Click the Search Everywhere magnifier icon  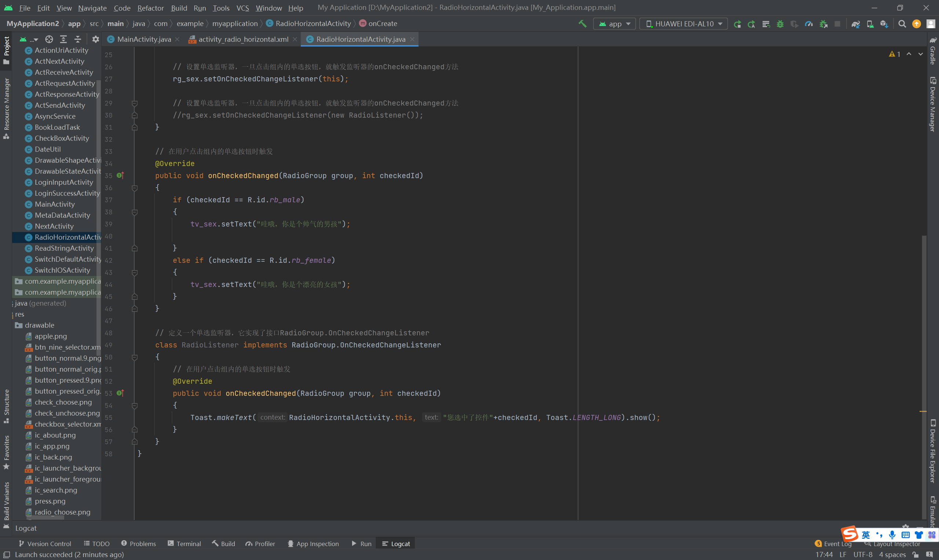point(902,24)
